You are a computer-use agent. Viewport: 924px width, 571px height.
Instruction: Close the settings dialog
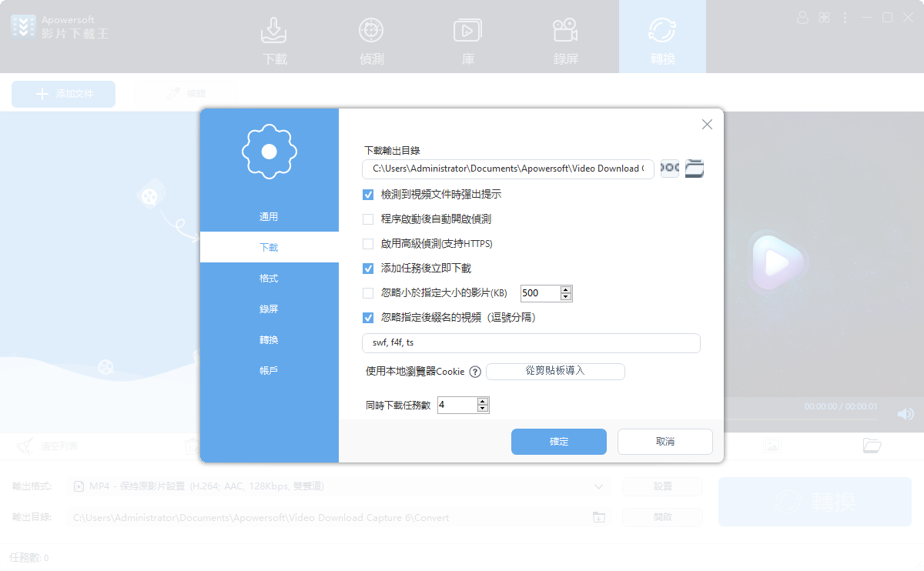pos(707,124)
